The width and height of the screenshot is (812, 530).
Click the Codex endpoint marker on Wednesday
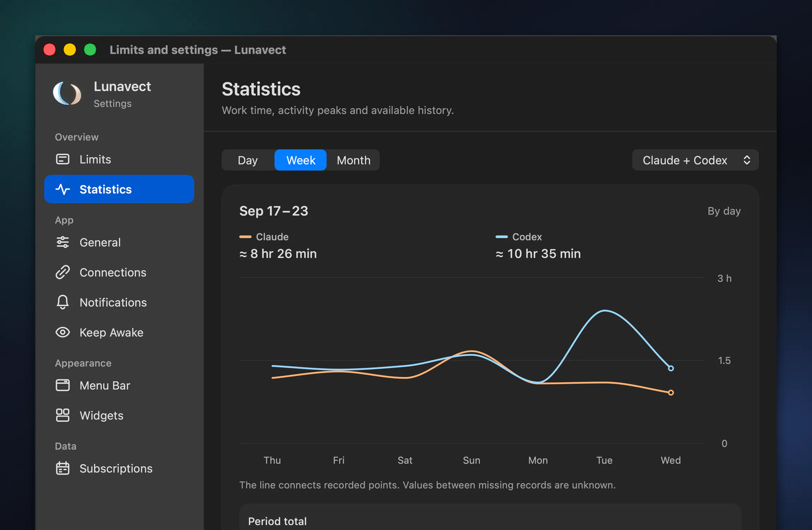coord(671,368)
